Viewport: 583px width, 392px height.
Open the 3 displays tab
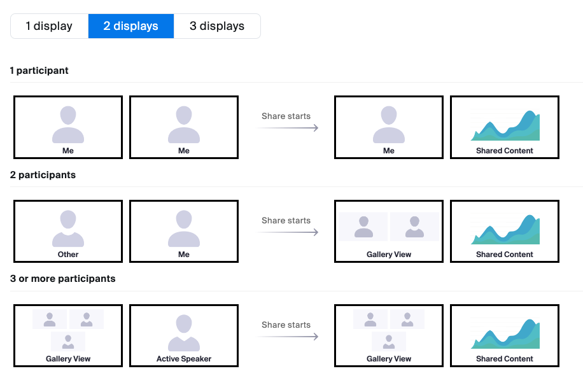click(217, 26)
